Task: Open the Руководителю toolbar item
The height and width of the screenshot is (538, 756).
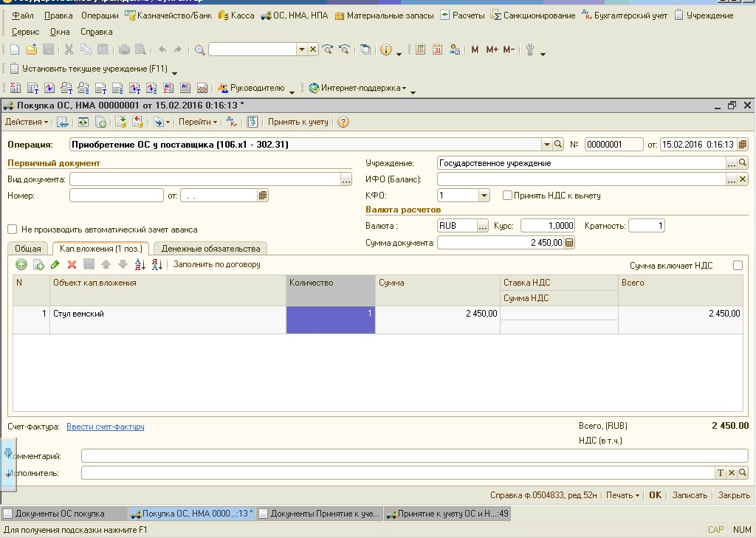Action: tap(252, 88)
